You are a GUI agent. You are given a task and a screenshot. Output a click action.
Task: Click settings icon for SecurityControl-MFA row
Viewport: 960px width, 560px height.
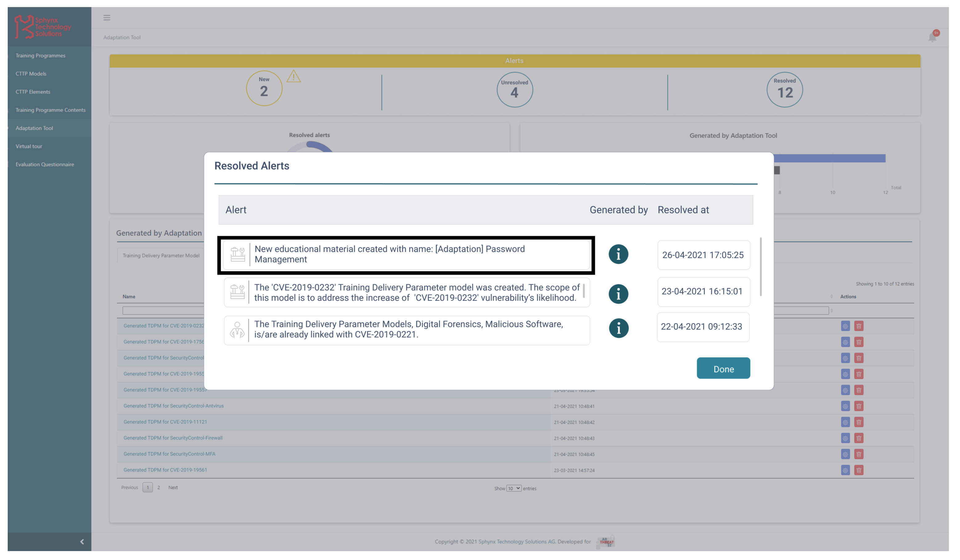point(845,454)
